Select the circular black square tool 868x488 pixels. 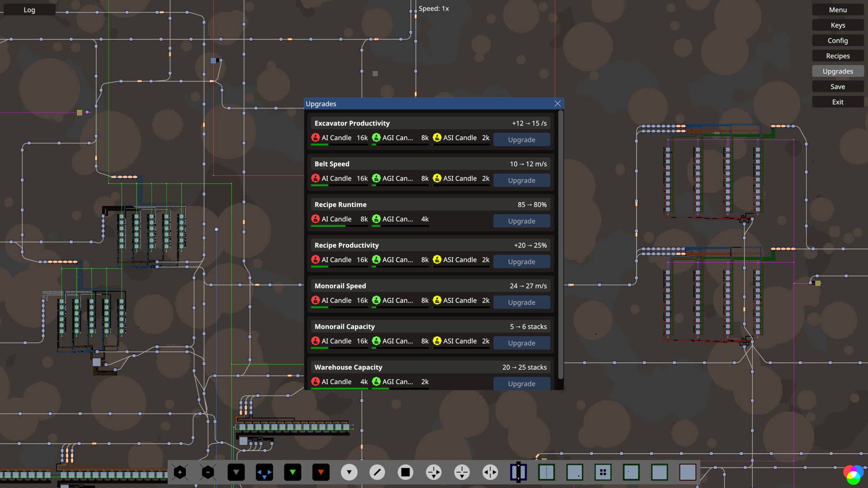[406, 472]
